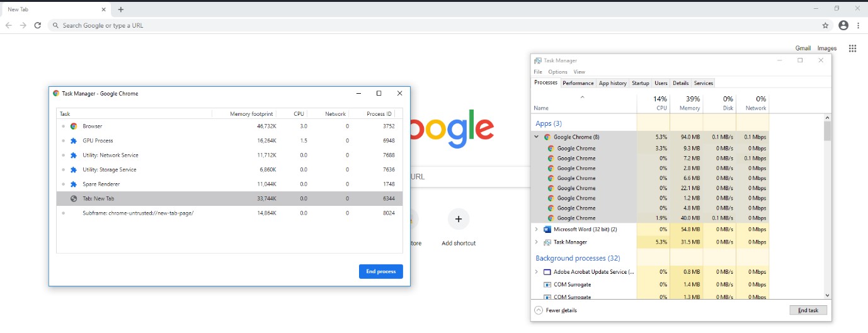Click the globe icon of Tab: New Tab
Viewport: 868px width, 333px height.
[74, 198]
